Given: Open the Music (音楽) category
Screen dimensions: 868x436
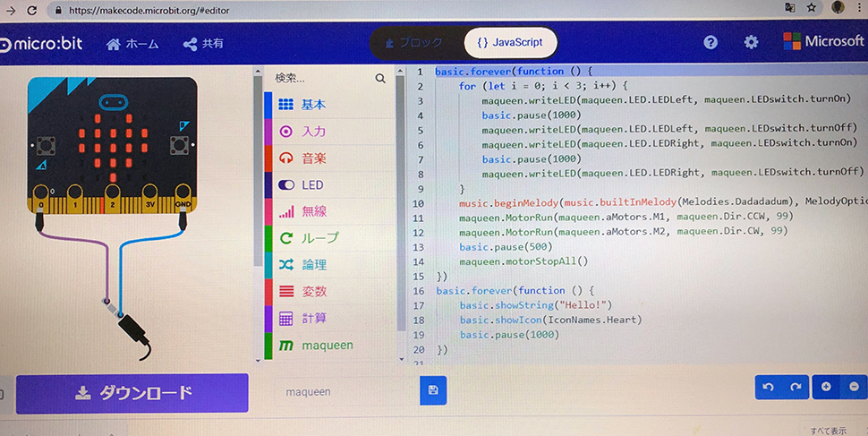Looking at the screenshot, I should point(329,158).
